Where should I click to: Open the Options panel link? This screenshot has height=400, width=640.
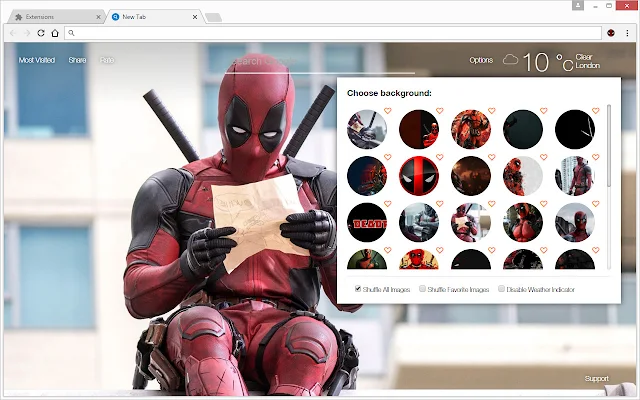[x=481, y=60]
